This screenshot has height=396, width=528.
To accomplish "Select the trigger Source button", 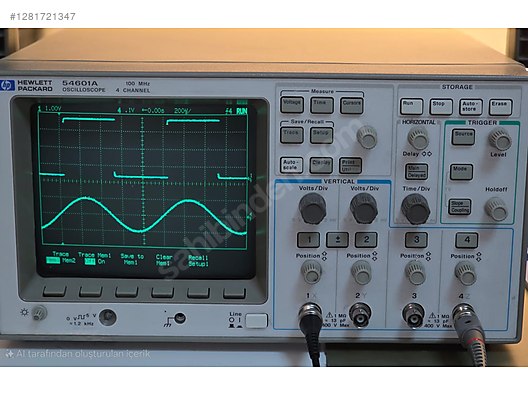I will point(463,137).
